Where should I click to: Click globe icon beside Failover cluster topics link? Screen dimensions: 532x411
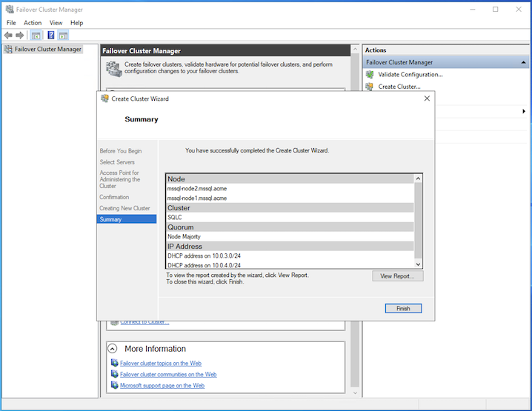[115, 363]
